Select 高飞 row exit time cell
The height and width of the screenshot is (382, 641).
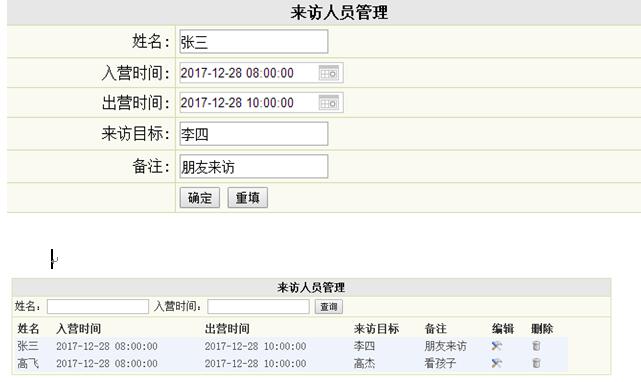256,364
